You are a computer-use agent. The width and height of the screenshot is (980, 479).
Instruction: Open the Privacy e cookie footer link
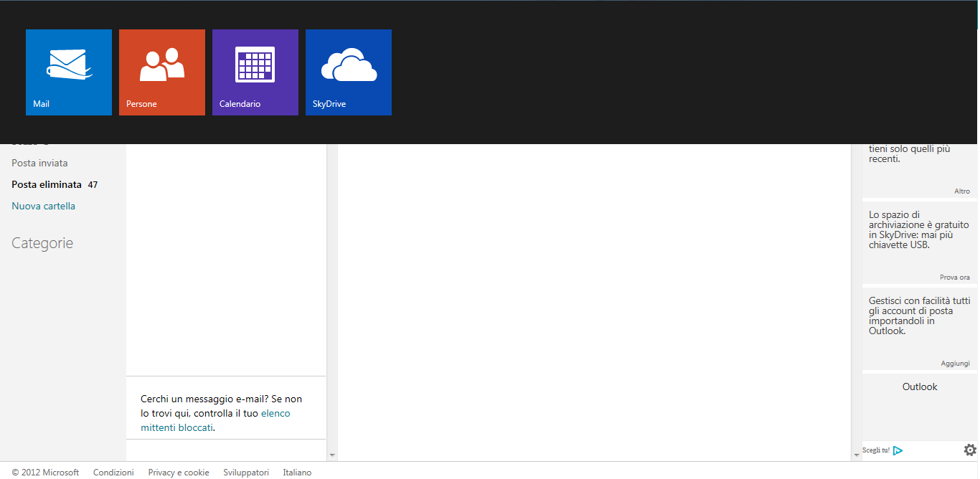tap(179, 473)
